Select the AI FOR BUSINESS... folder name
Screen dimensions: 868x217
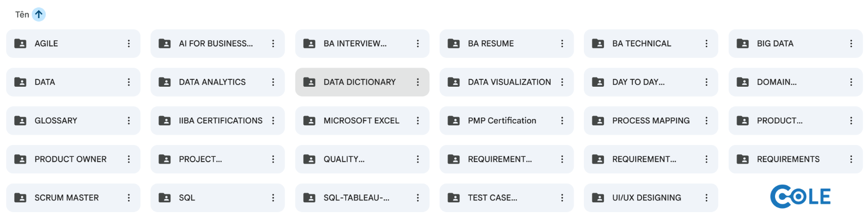(x=216, y=44)
